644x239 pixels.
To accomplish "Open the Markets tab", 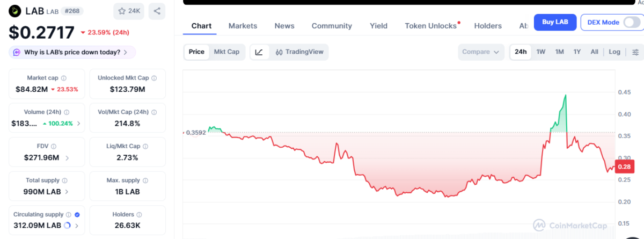I will 243,26.
